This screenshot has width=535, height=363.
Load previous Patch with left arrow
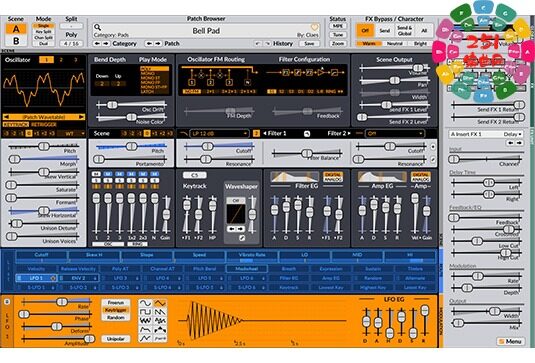[x=149, y=44]
